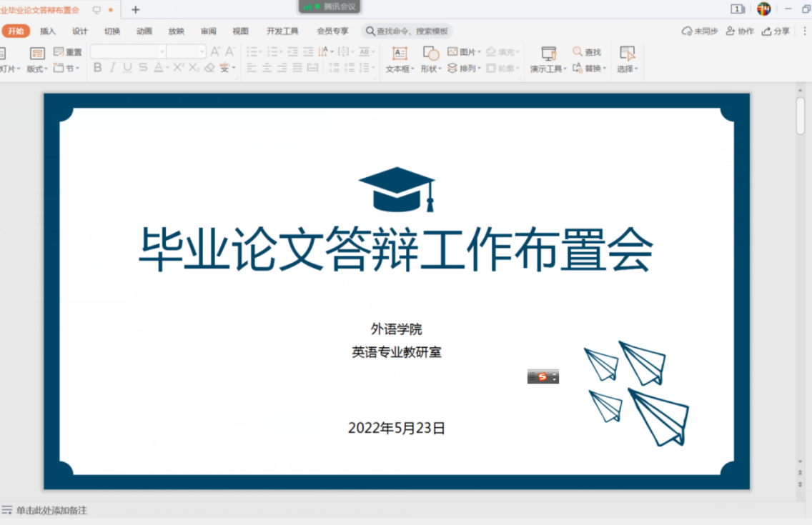Screen dimensions: 812x525
Task: Toggle Italic formatting
Action: click(x=112, y=68)
